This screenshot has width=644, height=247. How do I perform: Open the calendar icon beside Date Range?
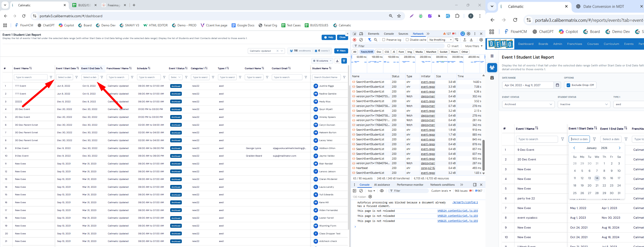557,85
